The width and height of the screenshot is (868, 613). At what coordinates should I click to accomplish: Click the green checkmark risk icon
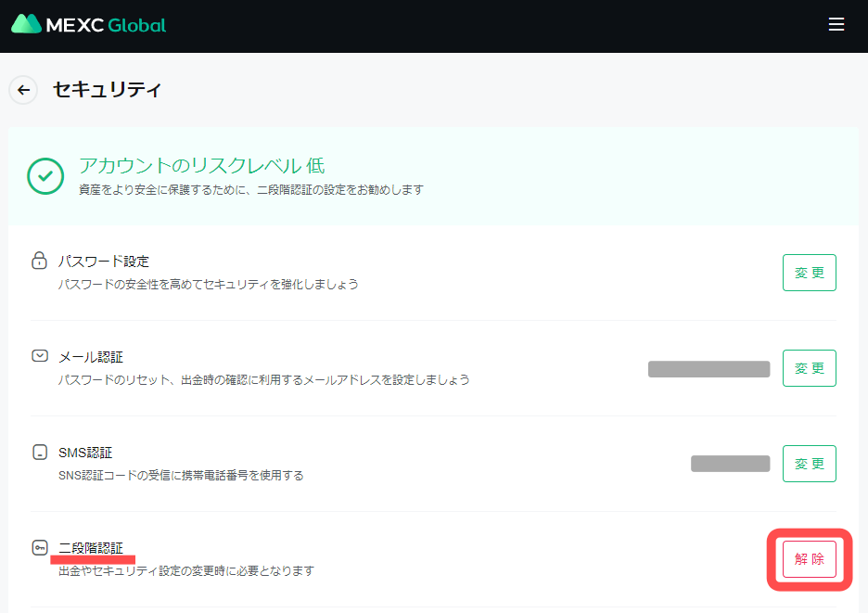coord(45,176)
